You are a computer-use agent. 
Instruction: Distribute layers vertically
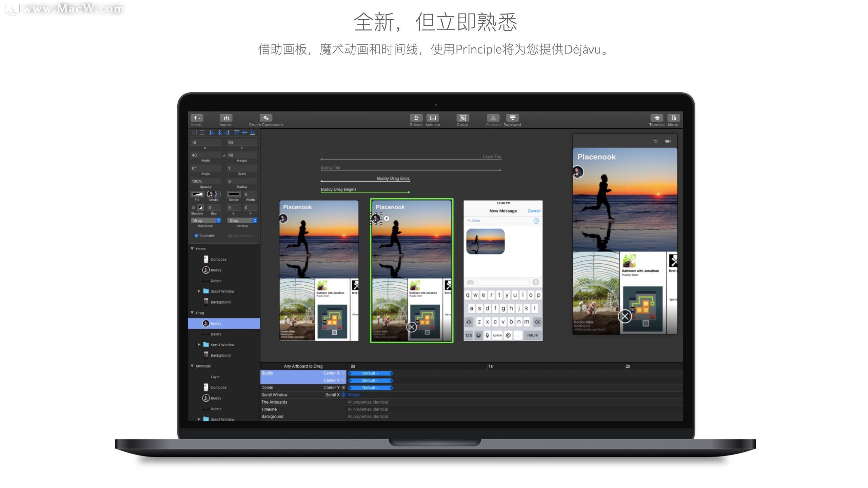(202, 133)
